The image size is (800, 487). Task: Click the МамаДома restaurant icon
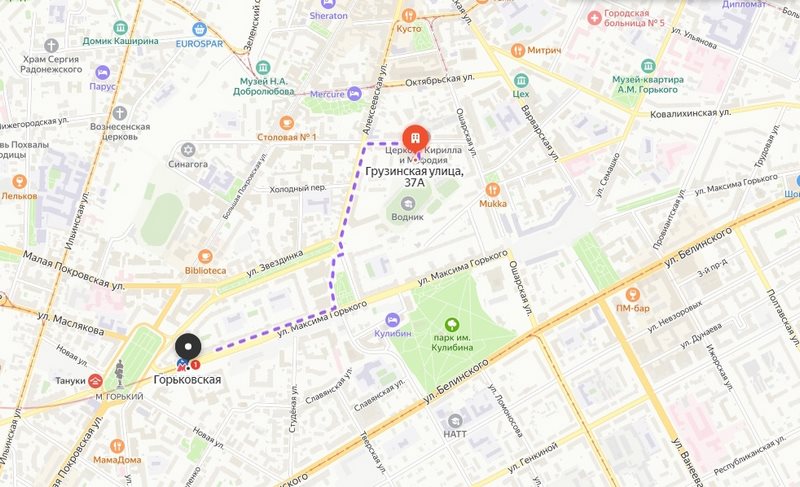point(117,446)
